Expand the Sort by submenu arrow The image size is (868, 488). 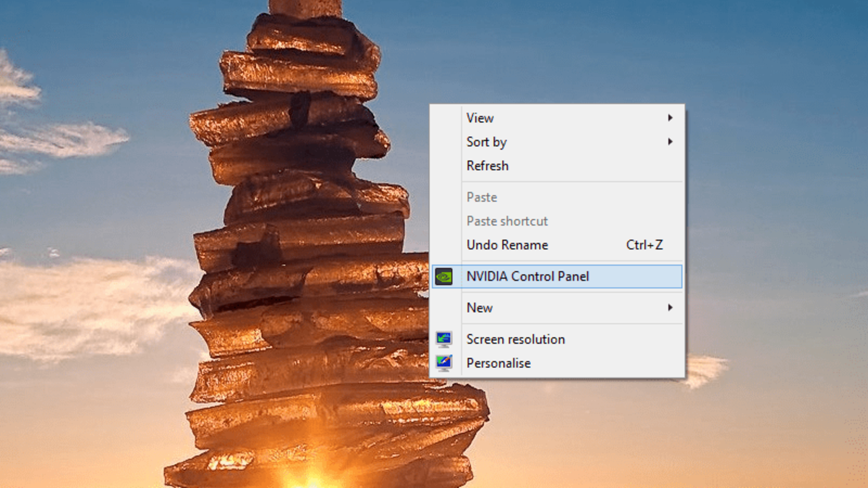[x=671, y=142]
